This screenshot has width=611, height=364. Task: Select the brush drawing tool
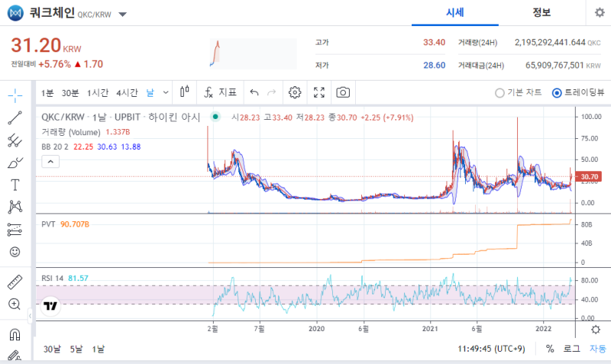pos(15,163)
